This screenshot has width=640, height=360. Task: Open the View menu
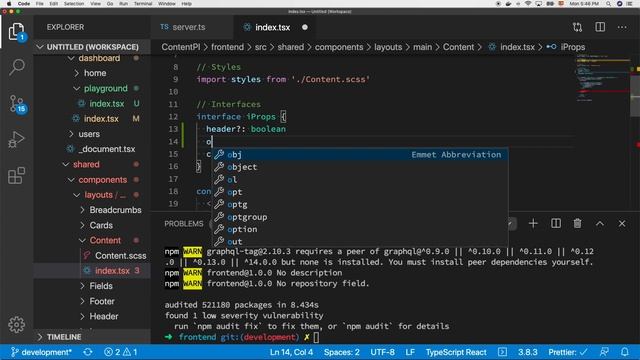96,4
